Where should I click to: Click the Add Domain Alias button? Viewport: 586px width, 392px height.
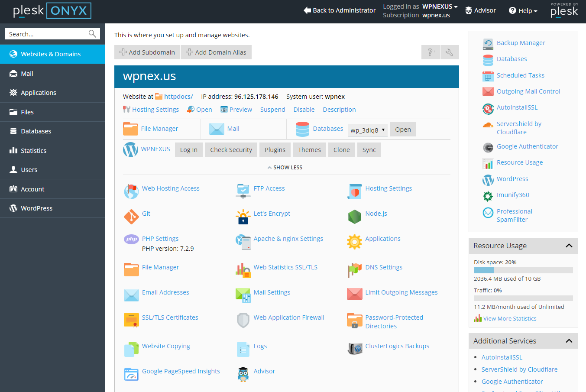point(216,52)
